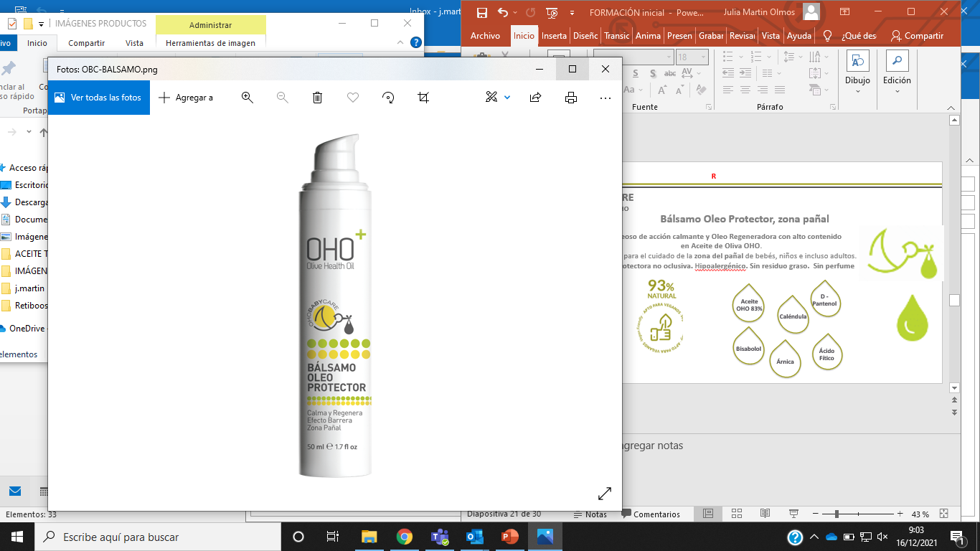
Task: Open Microsoft Teams from the taskbar
Action: pyautogui.click(x=440, y=537)
